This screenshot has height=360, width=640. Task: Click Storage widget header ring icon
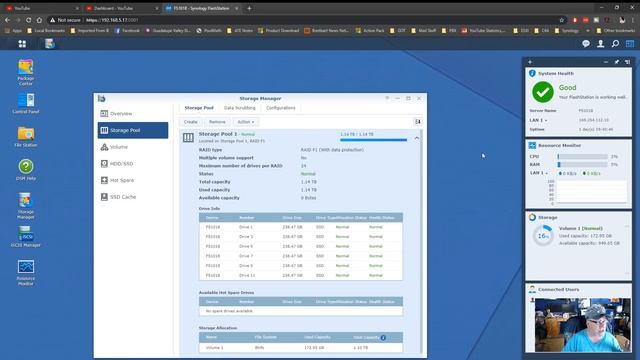(532, 217)
